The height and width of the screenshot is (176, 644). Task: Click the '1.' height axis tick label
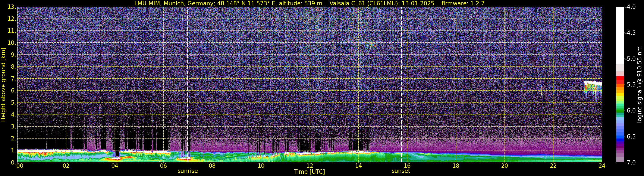(13, 151)
